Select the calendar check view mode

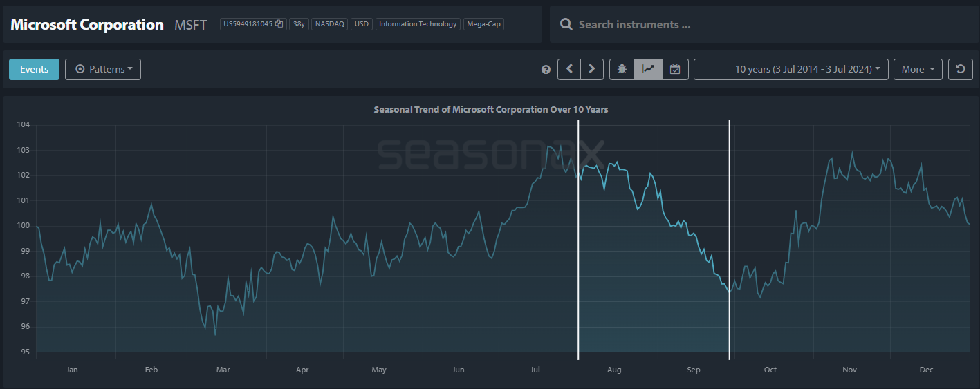[x=675, y=69]
